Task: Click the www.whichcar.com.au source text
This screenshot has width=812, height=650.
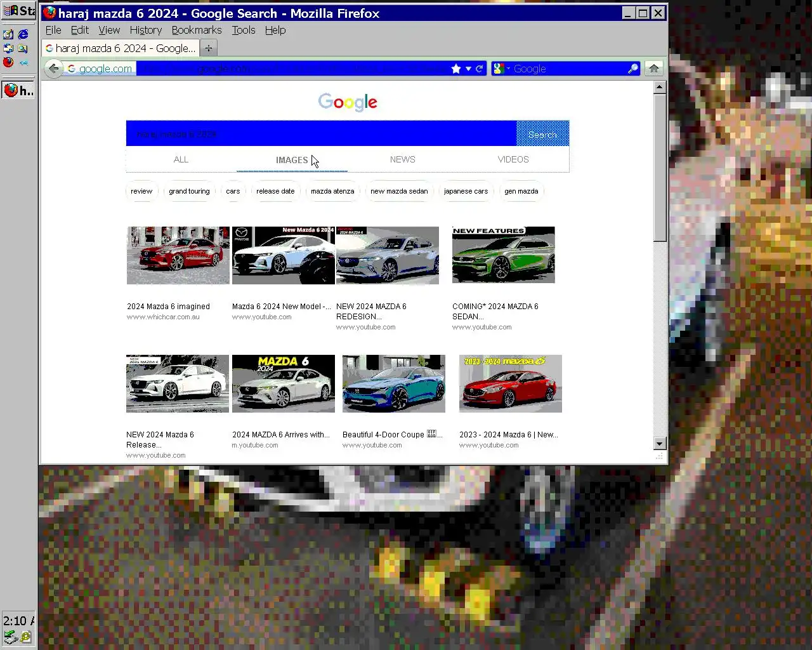Action: 163,317
